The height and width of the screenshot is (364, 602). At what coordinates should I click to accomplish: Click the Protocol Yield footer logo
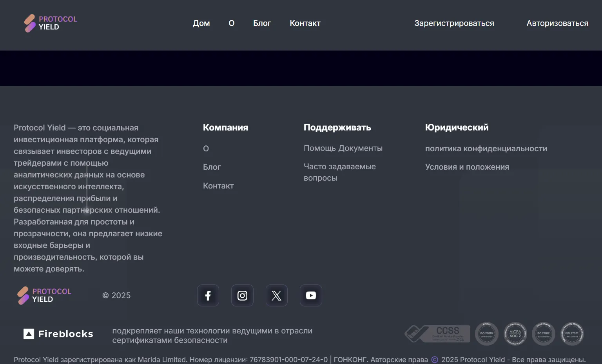pyautogui.click(x=44, y=295)
